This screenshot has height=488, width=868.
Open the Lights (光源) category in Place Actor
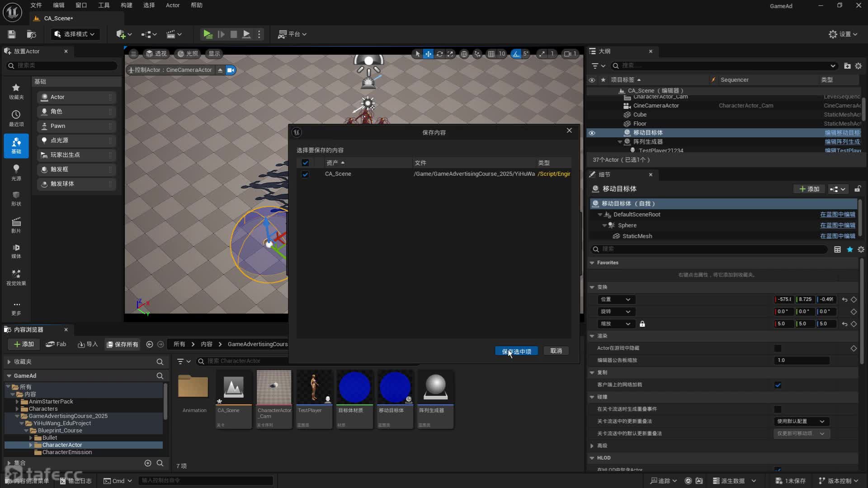pyautogui.click(x=16, y=172)
